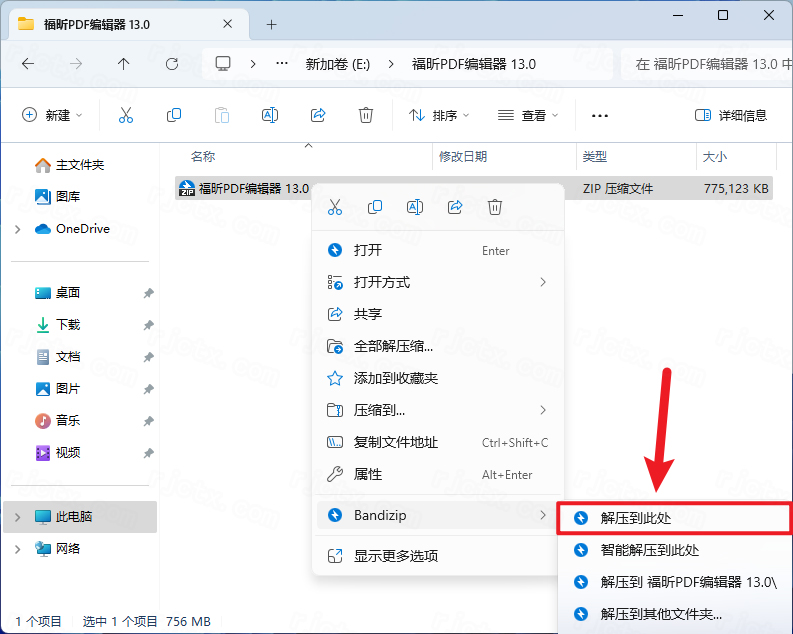Click the PC monitor icon in the address bar

point(223,64)
